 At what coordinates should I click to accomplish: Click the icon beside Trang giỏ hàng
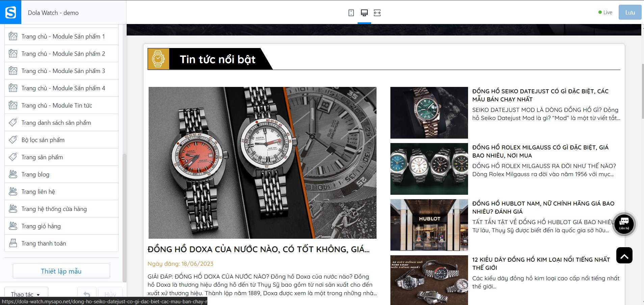click(x=13, y=226)
